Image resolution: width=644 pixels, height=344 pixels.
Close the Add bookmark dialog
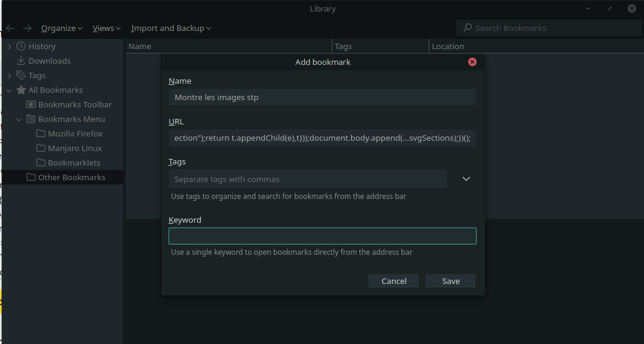(x=472, y=62)
